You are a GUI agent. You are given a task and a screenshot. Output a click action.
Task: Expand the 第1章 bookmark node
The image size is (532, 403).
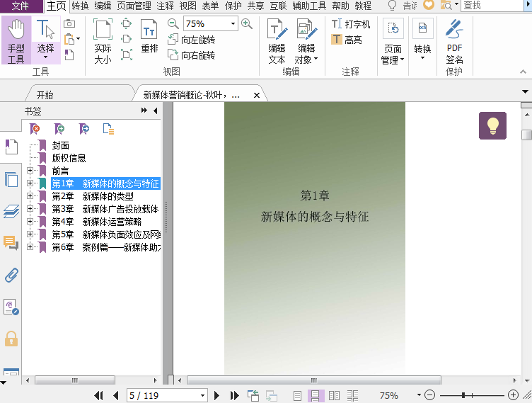pyautogui.click(x=30, y=183)
